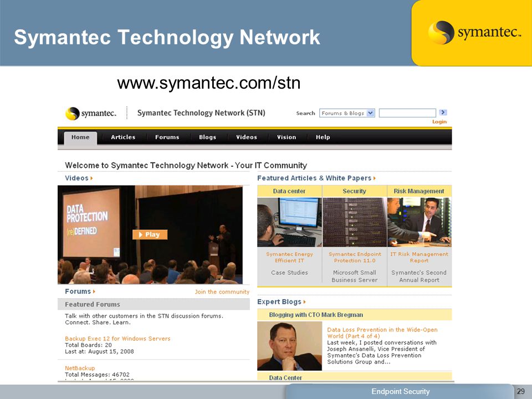532x399 pixels.
Task: Click the search go arrow button
Action: [x=443, y=112]
